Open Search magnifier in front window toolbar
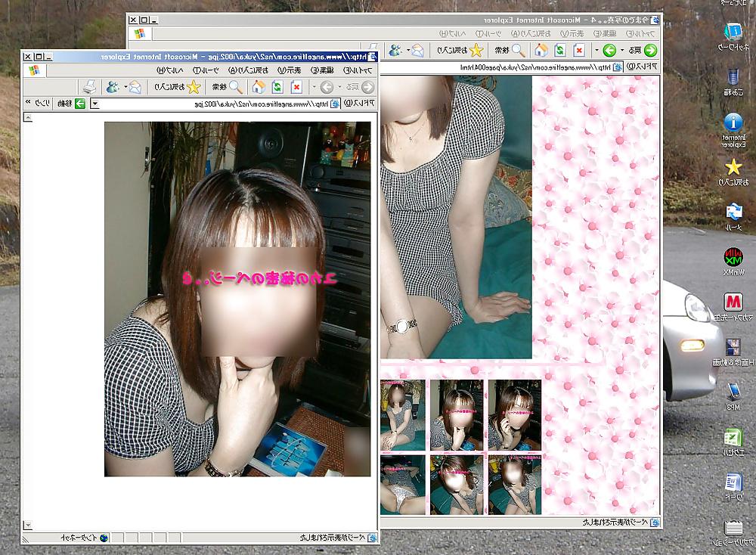This screenshot has width=756, height=555. coord(236,87)
